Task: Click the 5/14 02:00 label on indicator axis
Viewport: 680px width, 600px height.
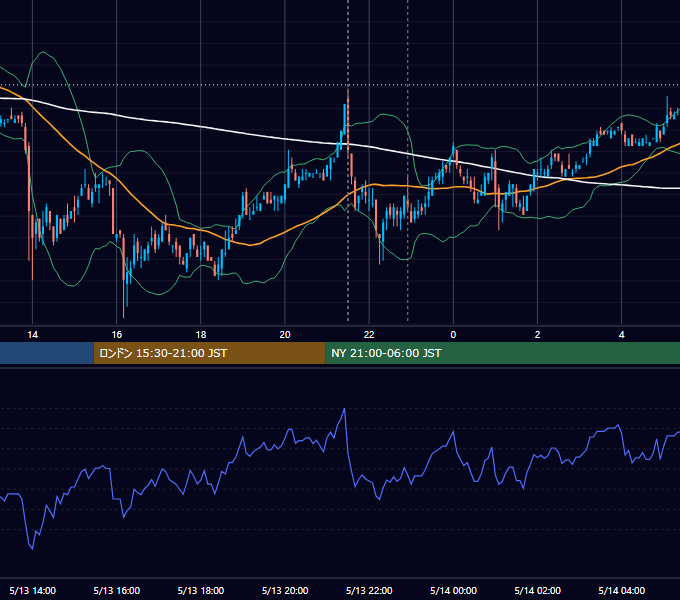Action: point(537,590)
